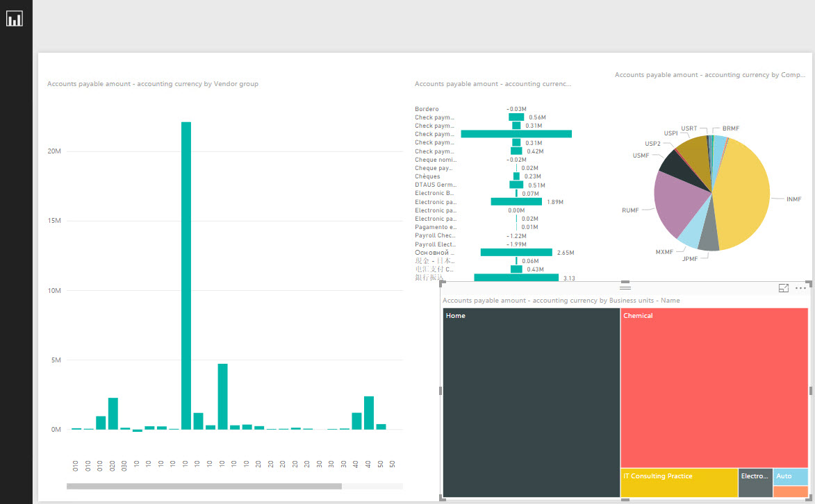Click the treemap right-edge resize handle
The height and width of the screenshot is (504, 815).
[809, 391]
